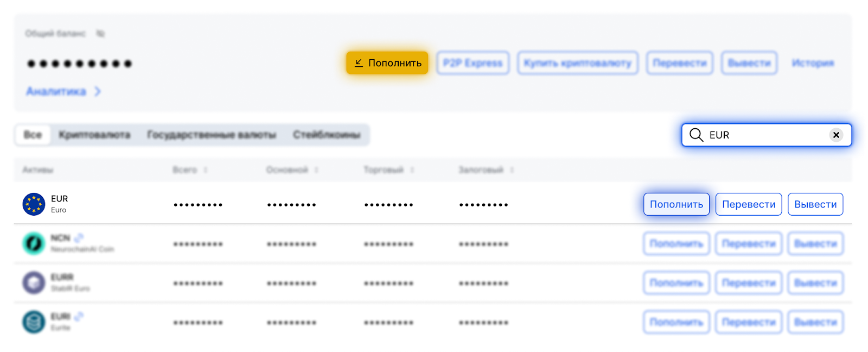
Task: Click Перевести in the EUR row
Action: [x=748, y=204]
